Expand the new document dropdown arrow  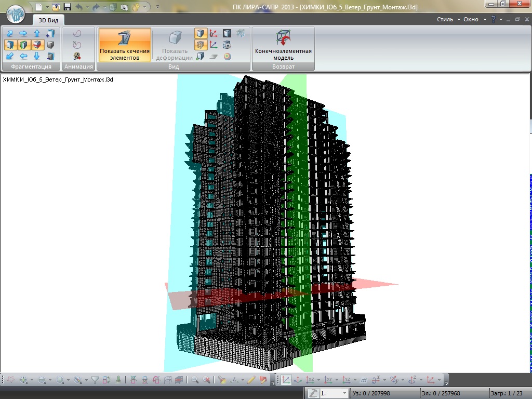pos(47,7)
